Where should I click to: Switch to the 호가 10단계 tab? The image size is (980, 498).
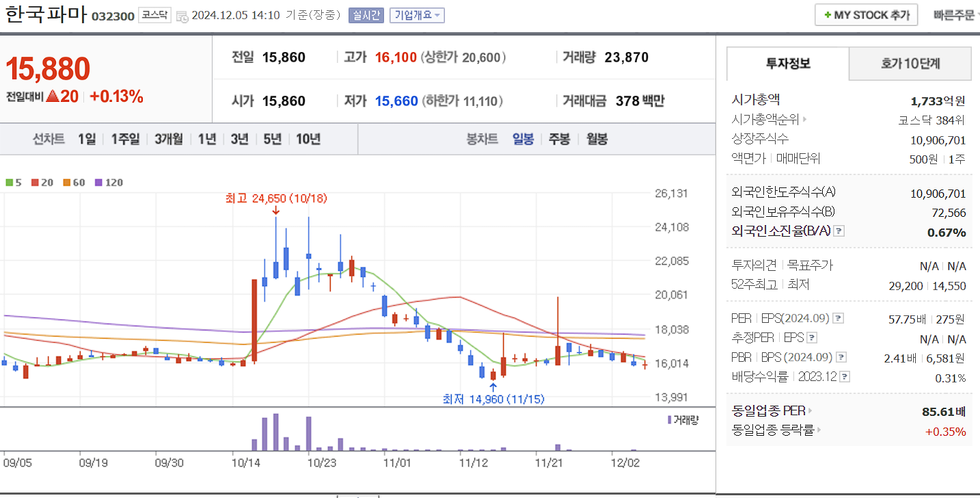click(x=910, y=63)
